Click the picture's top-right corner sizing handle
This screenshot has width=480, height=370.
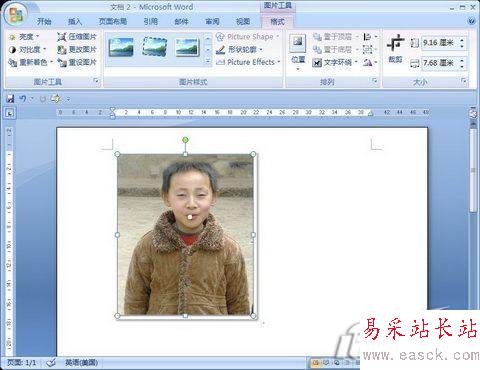click(x=253, y=154)
